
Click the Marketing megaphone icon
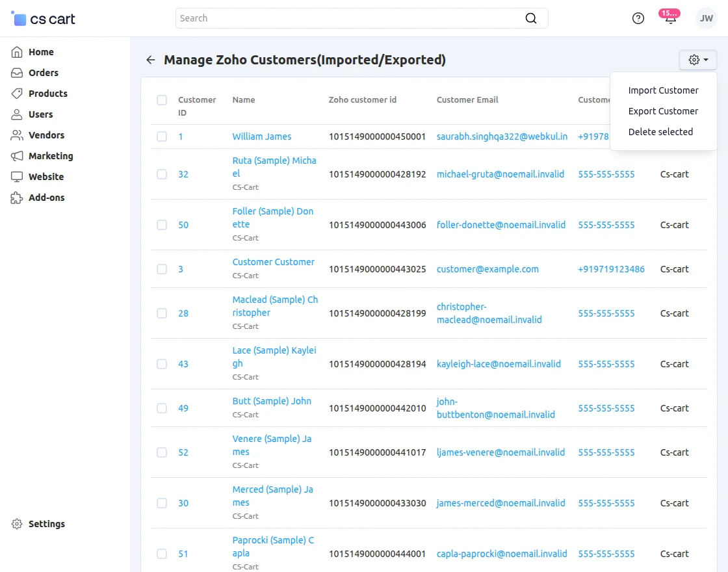click(17, 156)
